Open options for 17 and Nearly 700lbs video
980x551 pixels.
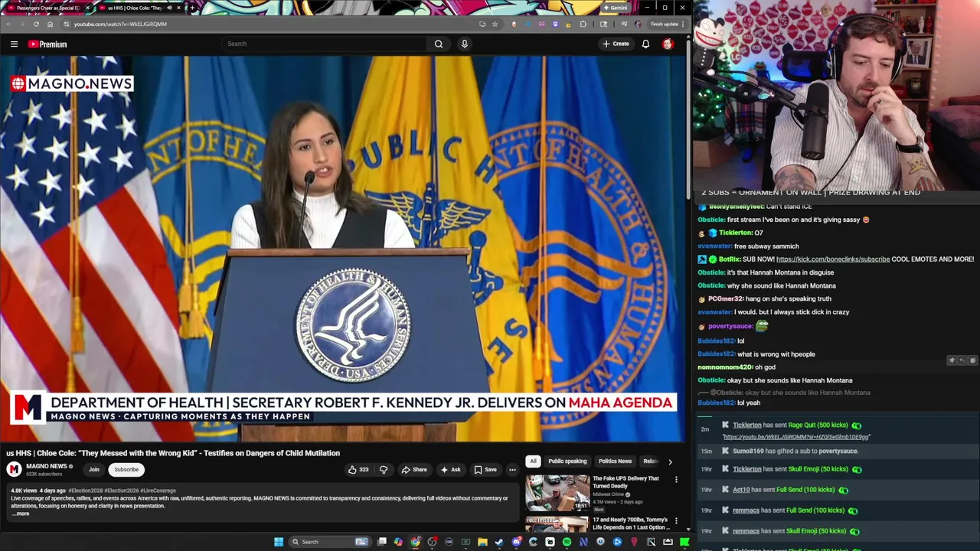tap(676, 521)
